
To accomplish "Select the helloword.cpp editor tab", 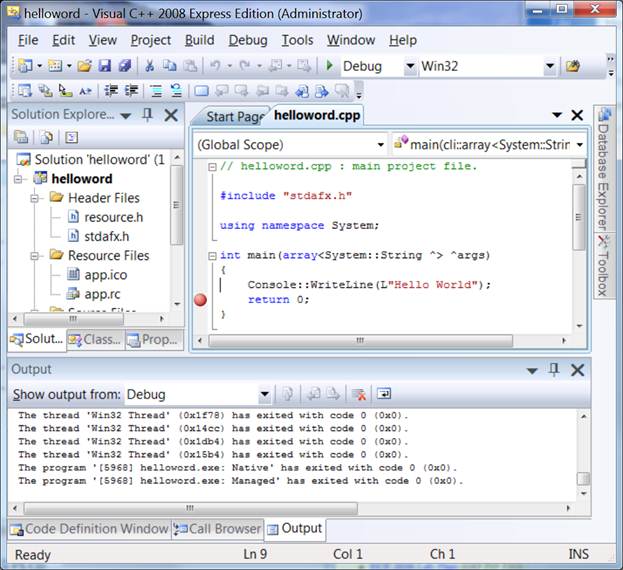I will [x=317, y=115].
